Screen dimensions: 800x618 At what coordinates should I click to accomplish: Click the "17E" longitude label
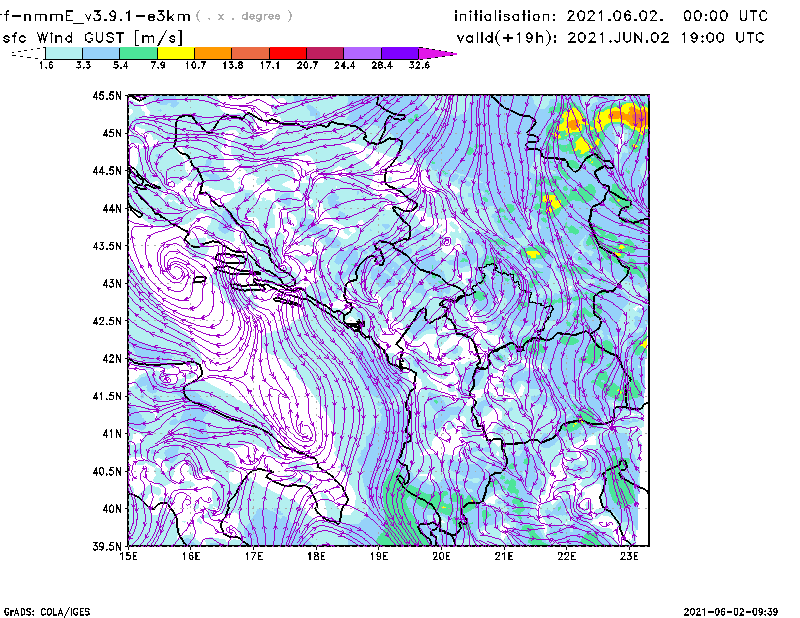tap(254, 556)
